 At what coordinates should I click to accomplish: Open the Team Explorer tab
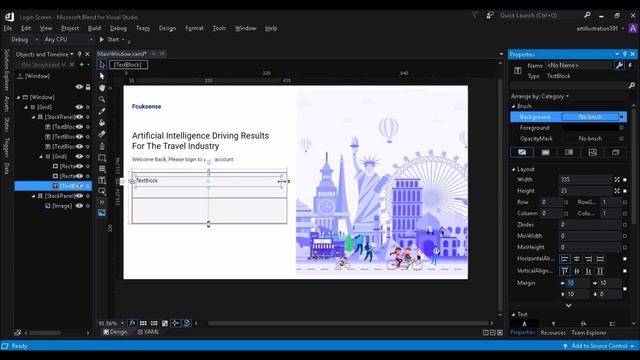point(589,333)
